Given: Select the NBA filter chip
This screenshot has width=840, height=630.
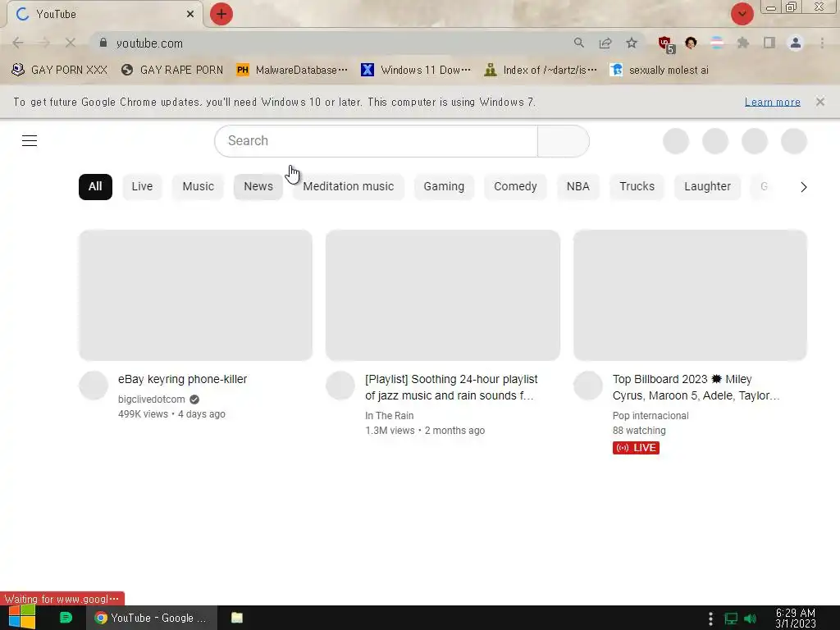Looking at the screenshot, I should (x=578, y=186).
